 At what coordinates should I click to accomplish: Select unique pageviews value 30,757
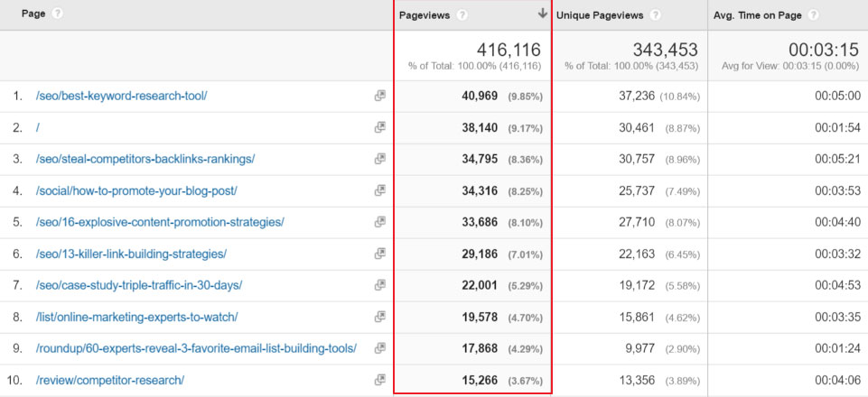tap(637, 159)
